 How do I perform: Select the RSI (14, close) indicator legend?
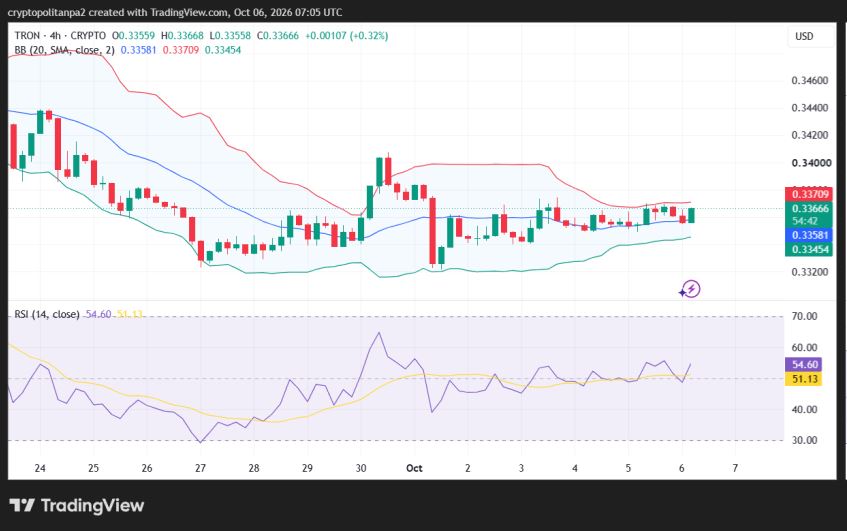click(x=47, y=314)
